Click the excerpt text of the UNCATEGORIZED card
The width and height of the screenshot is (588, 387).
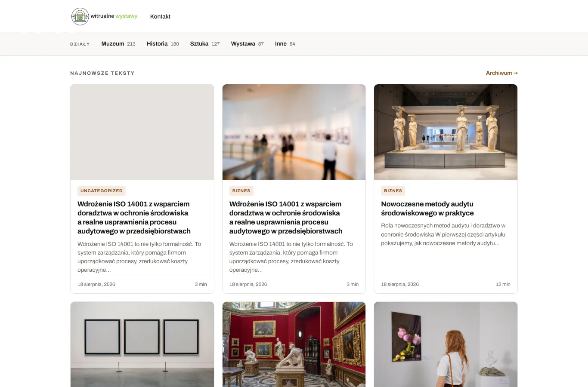139,257
